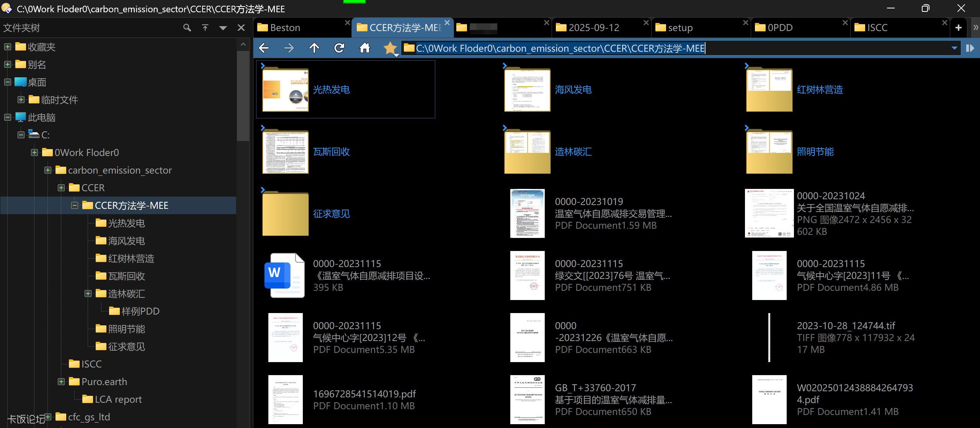Open the address bar history dropdown
The width and height of the screenshot is (980, 428).
tap(954, 48)
